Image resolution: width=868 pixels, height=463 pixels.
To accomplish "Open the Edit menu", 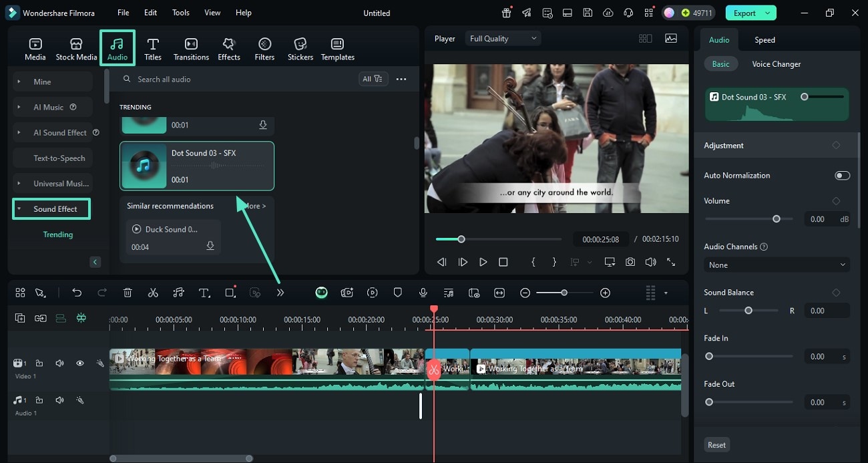I will (151, 13).
